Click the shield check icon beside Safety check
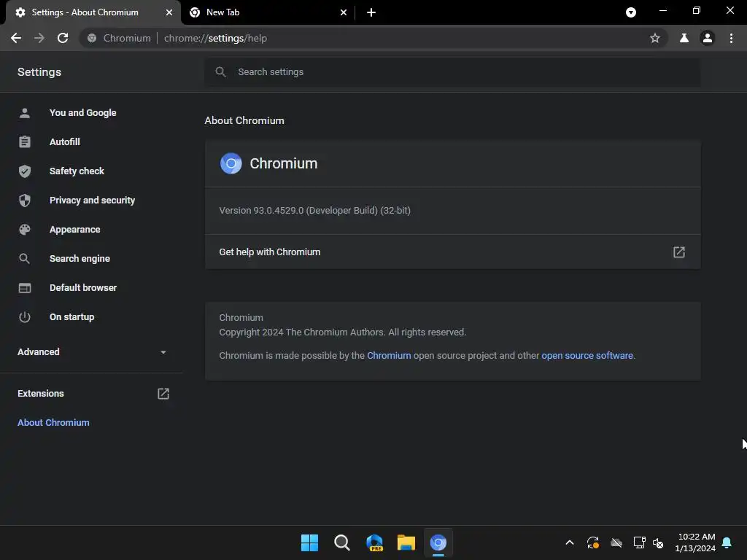This screenshot has height=560, width=747. (24, 171)
